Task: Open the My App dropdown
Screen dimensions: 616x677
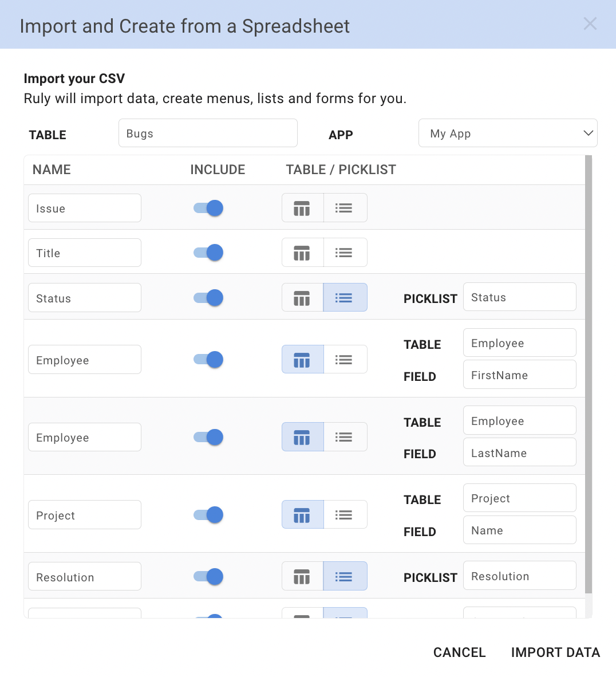Action: (x=508, y=133)
